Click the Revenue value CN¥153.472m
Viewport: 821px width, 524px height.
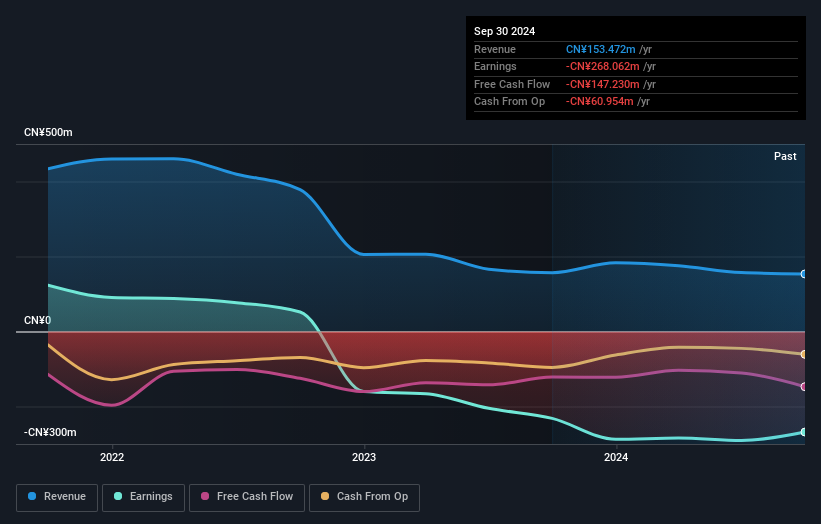[x=601, y=49]
